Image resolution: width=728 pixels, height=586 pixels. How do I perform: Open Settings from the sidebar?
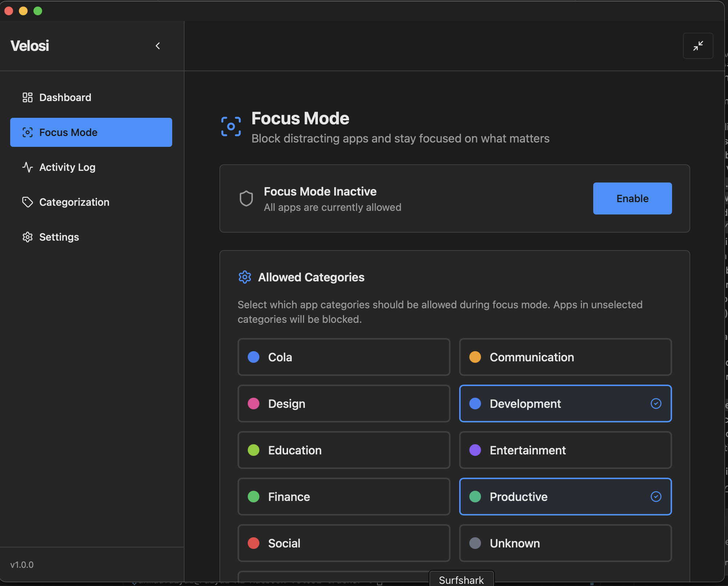91,237
